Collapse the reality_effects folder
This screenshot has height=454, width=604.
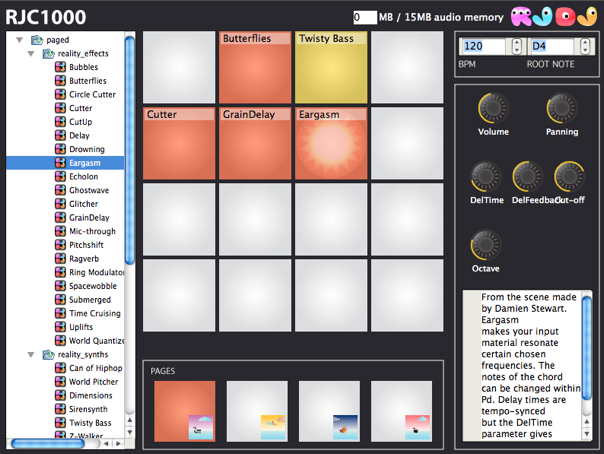31,53
